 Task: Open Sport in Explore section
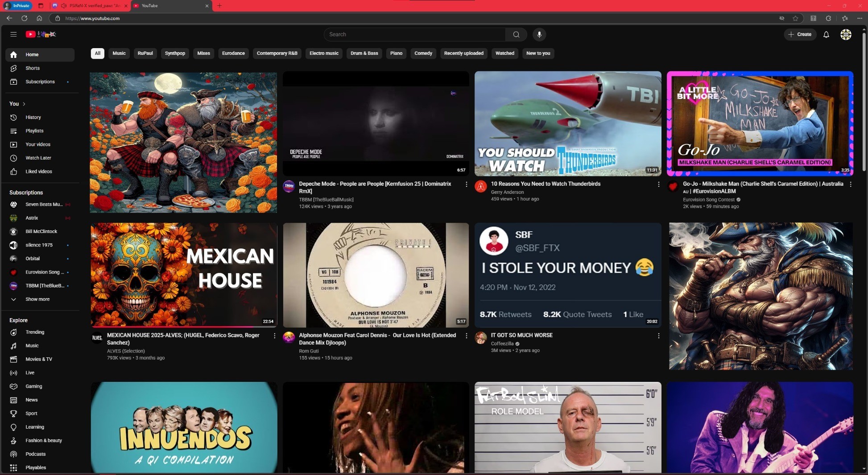[x=40, y=413]
